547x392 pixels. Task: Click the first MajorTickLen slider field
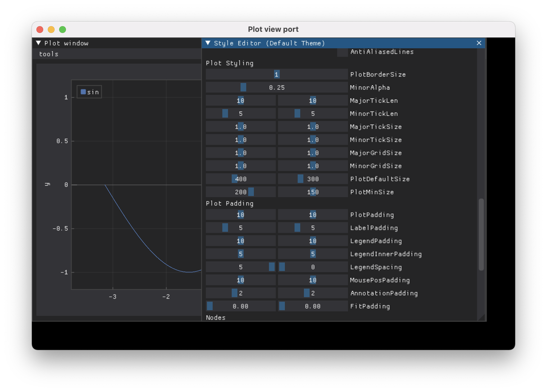tap(241, 101)
